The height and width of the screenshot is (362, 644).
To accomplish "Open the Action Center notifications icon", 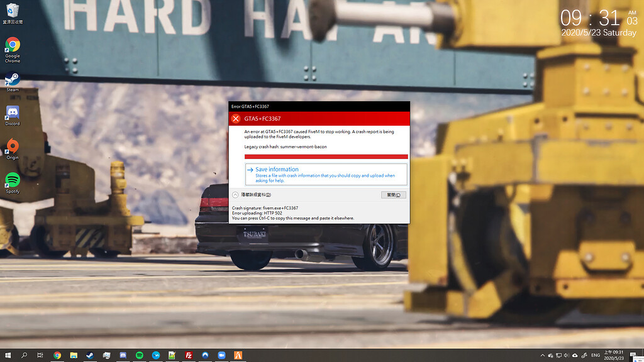I will pyautogui.click(x=633, y=356).
